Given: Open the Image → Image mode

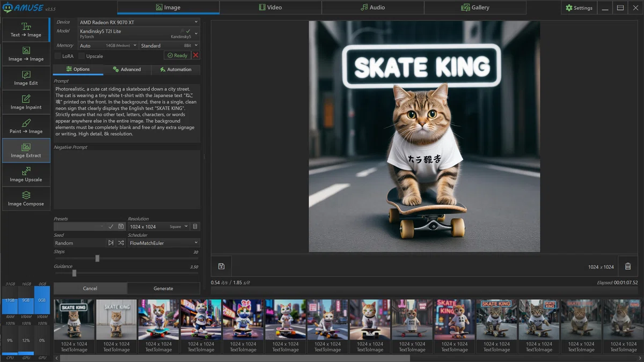Looking at the screenshot, I should [x=26, y=54].
